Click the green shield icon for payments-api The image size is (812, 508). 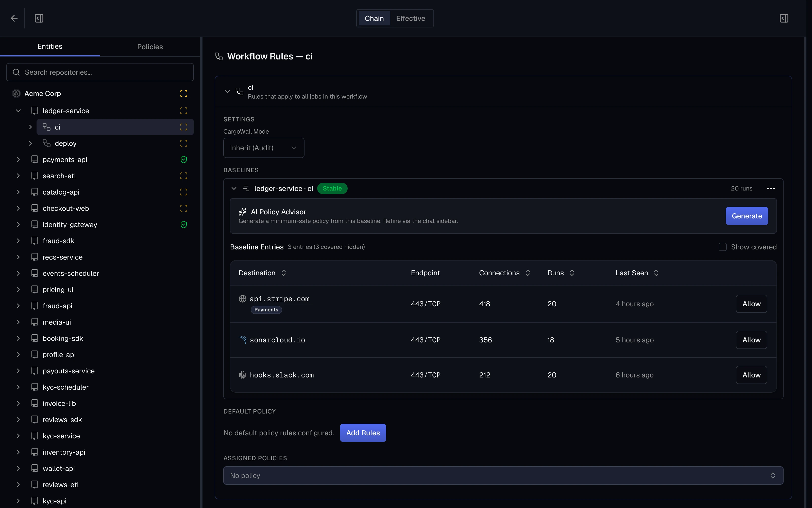[x=183, y=160]
